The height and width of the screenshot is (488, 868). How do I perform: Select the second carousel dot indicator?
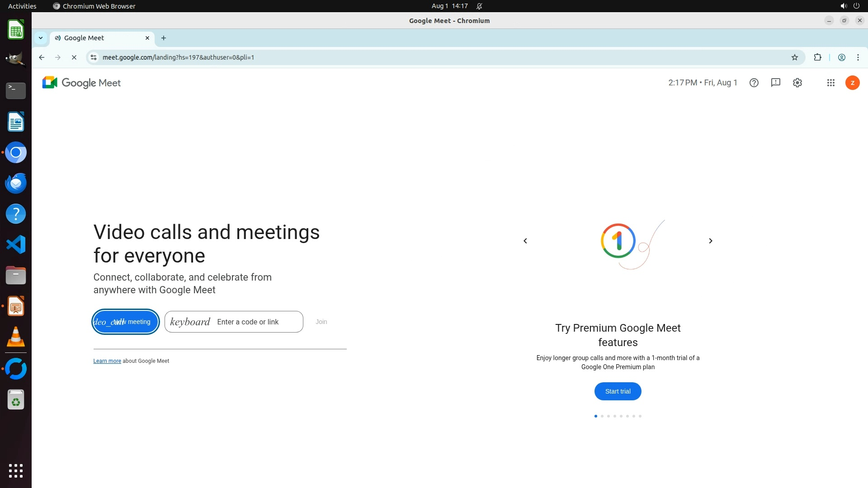[602, 416]
